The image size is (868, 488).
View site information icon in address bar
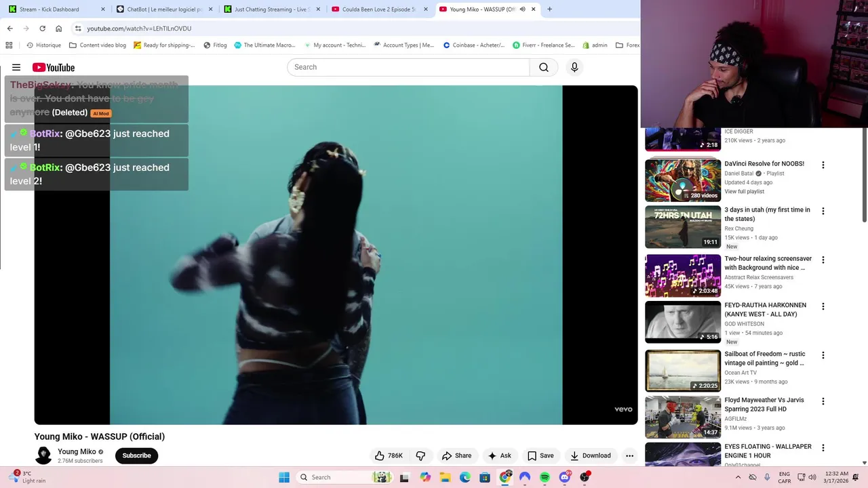point(78,28)
